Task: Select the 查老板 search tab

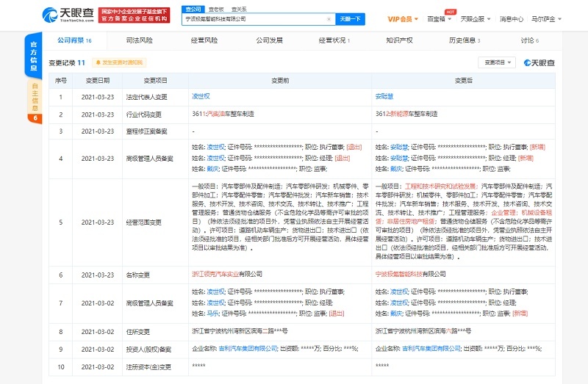Action: 216,10
